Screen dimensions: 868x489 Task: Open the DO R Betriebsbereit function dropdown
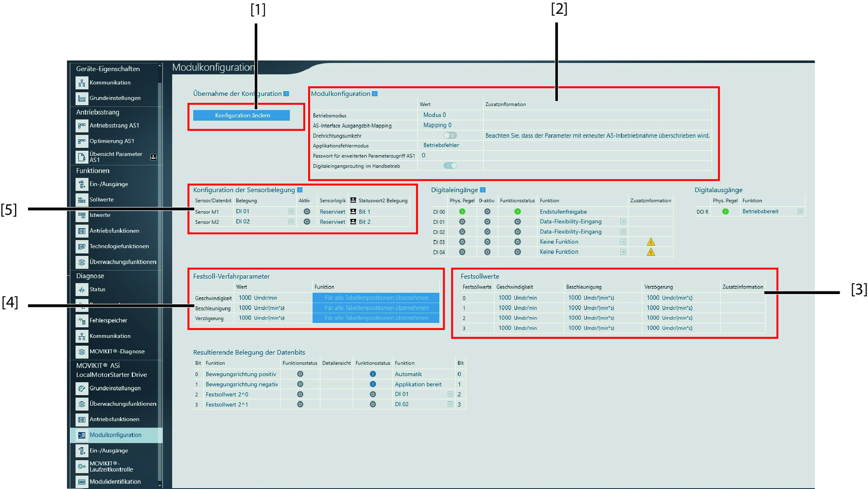(x=800, y=212)
